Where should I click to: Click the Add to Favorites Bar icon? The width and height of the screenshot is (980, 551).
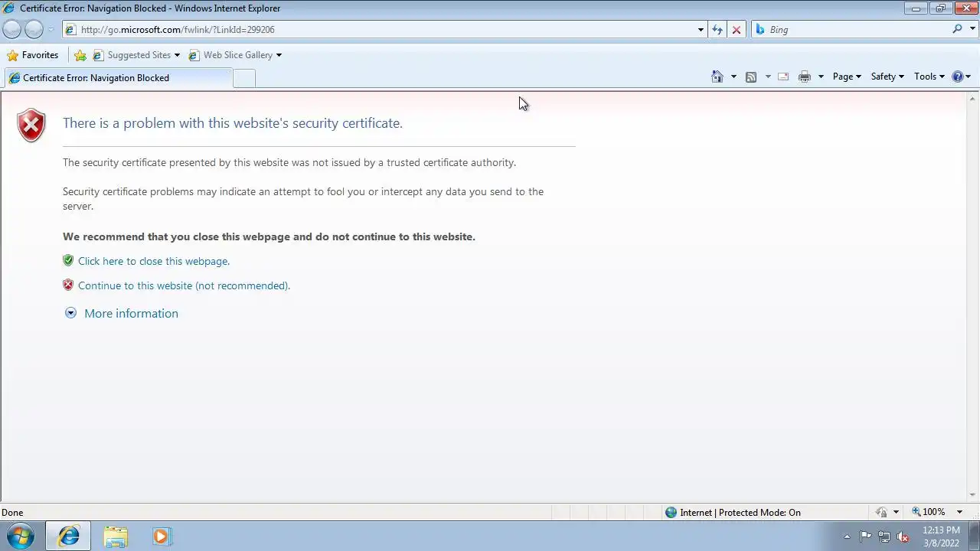point(80,55)
